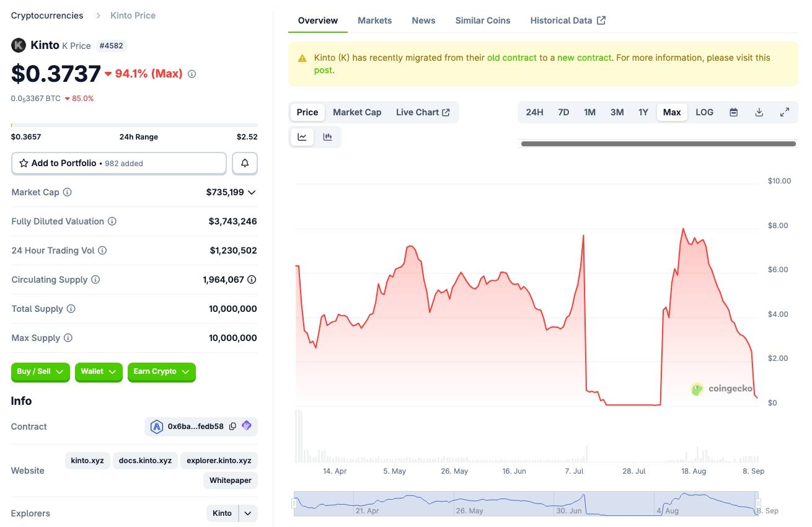Viewport: 812px width, 527px height.
Task: Click the Arbitrum chain icon in contract
Action: pos(157,427)
